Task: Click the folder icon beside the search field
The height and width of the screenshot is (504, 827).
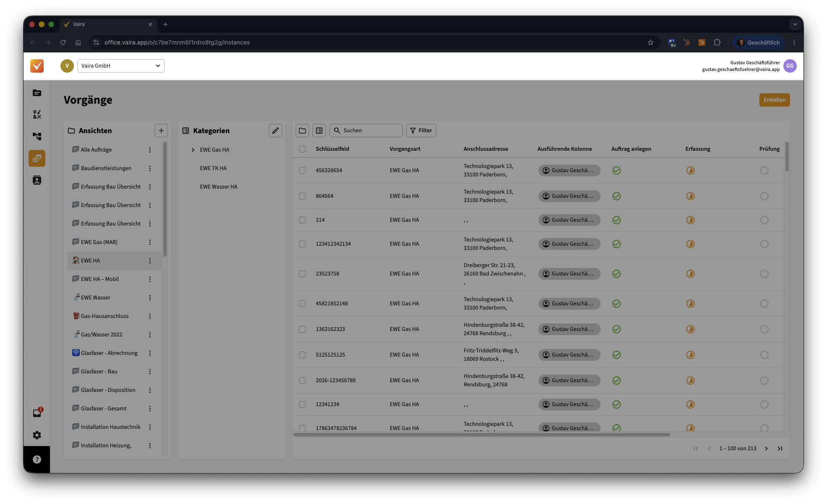Action: (302, 131)
